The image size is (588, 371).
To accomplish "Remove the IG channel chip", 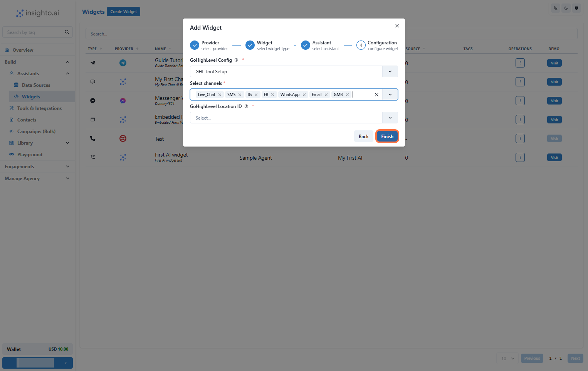I will [256, 94].
